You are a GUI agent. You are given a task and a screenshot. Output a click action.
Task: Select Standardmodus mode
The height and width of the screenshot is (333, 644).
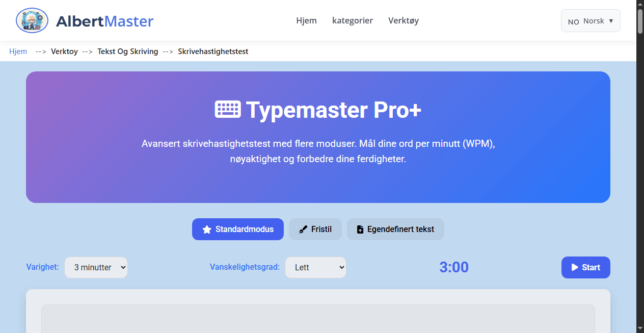(x=237, y=229)
